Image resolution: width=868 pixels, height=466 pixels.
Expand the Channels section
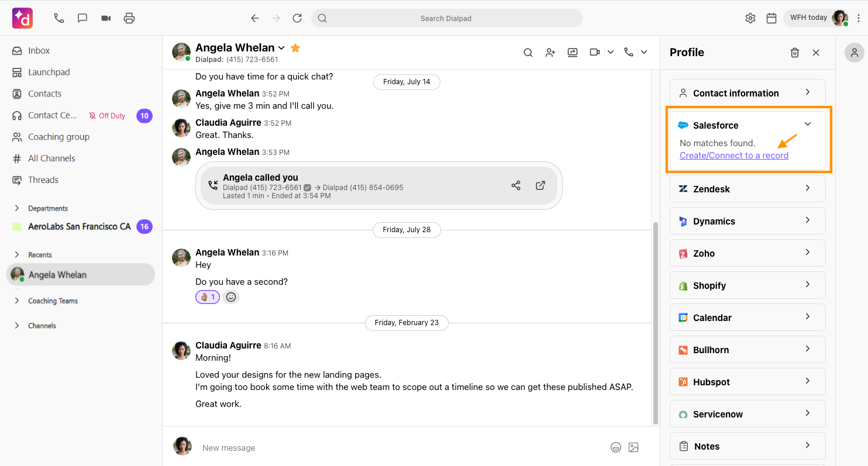(x=17, y=326)
